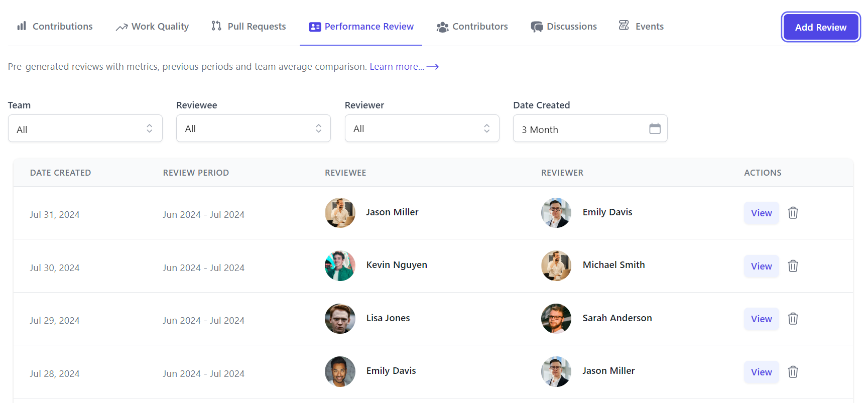The image size is (868, 403).
Task: Click the REVIEW PERIOD column header
Action: tap(196, 173)
